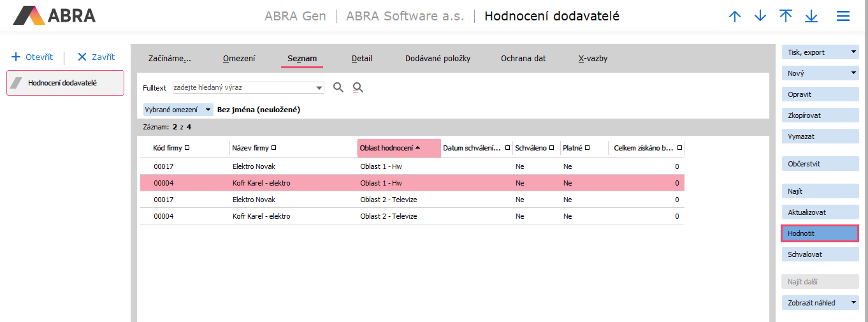Click the plus Otevřít icon
Image resolution: width=868 pixels, height=322 pixels.
click(x=17, y=57)
